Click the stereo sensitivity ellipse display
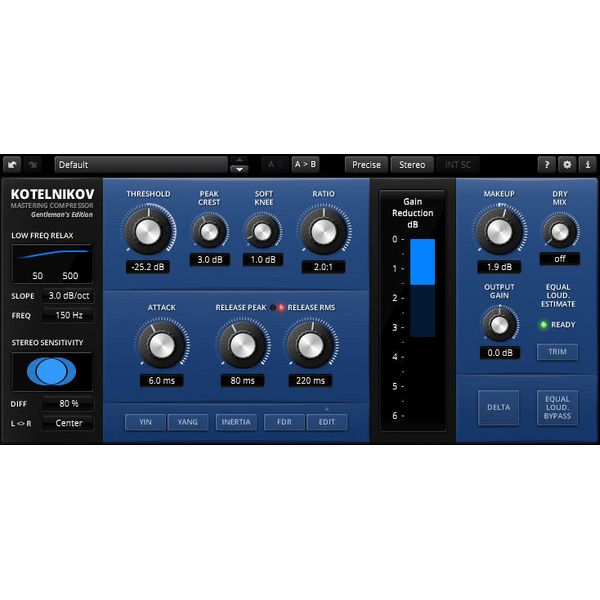The width and height of the screenshot is (600, 600). click(51, 371)
